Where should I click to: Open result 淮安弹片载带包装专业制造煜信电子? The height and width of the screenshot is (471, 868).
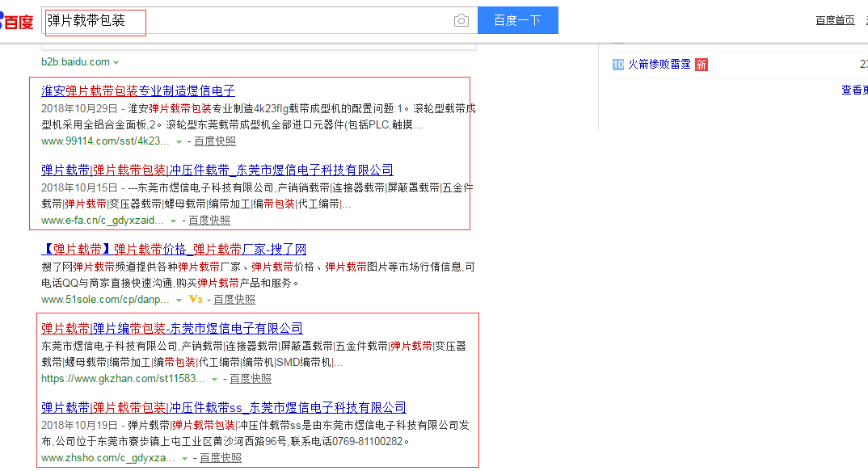coord(138,90)
